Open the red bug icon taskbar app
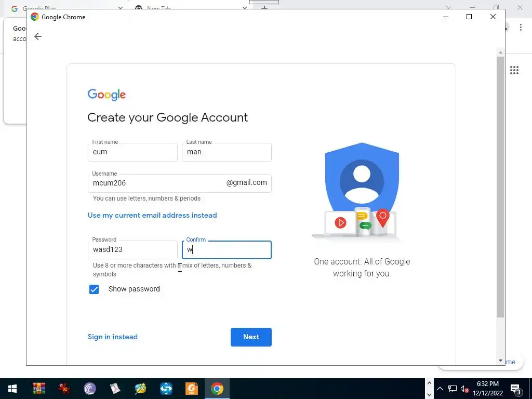 coord(64,389)
